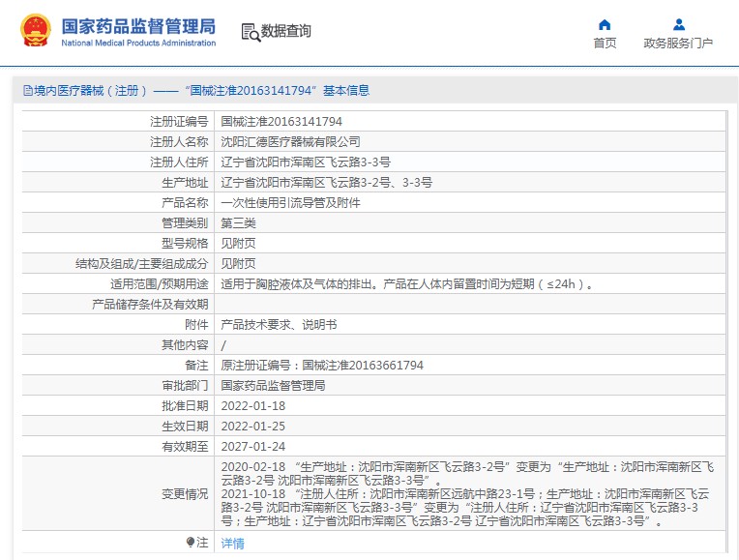The height and width of the screenshot is (560, 739).
Task: Click registration number value 国械注准20163141794 in table
Action: pos(281,122)
